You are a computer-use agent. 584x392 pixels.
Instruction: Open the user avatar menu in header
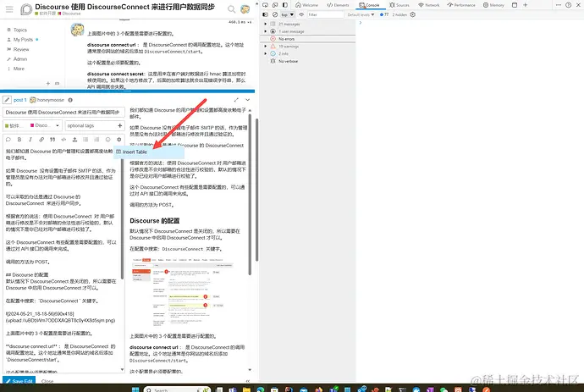coord(245,9)
